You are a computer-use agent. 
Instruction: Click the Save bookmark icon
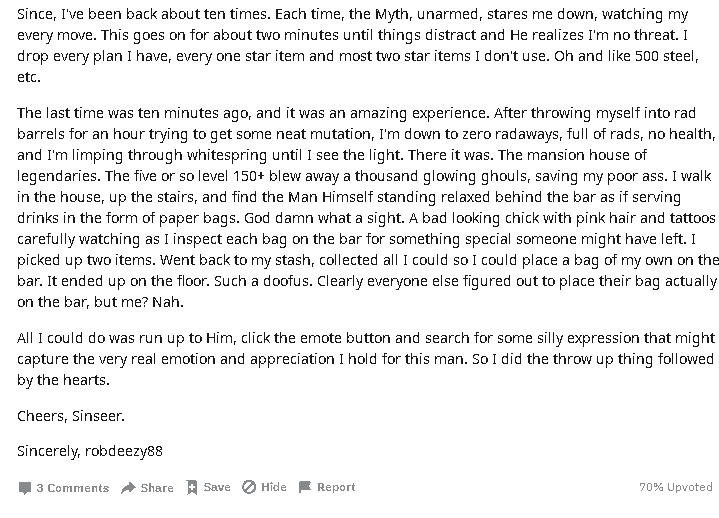click(192, 487)
